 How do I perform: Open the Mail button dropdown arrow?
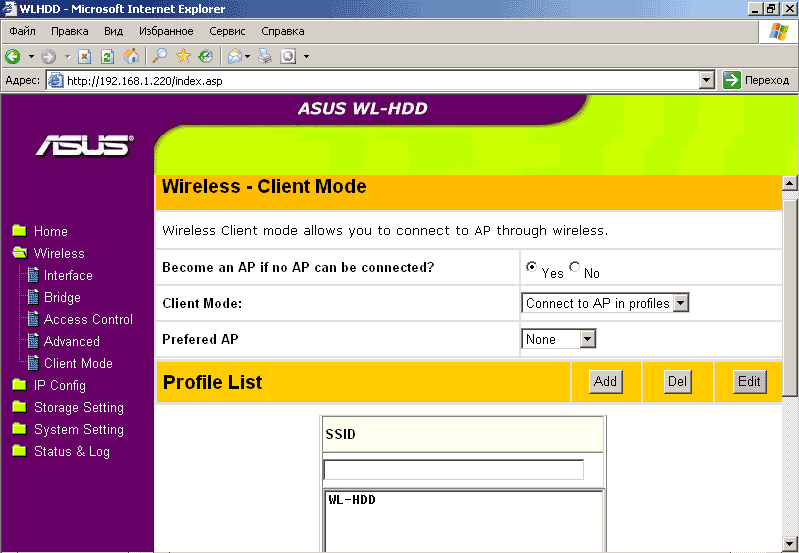point(248,56)
